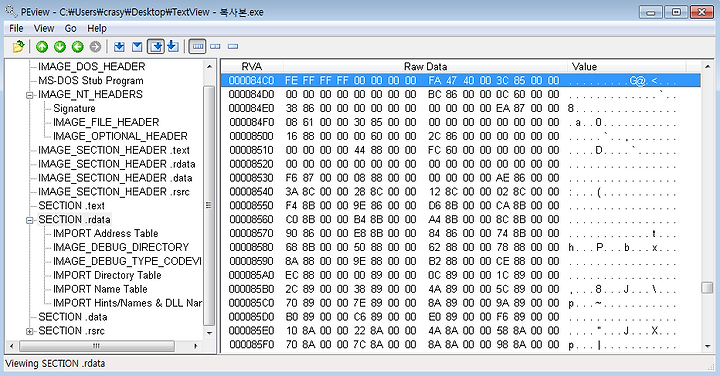The width and height of the screenshot is (720, 376).
Task: Click the tree horizontal scroll right arrow
Action: [x=196, y=346]
